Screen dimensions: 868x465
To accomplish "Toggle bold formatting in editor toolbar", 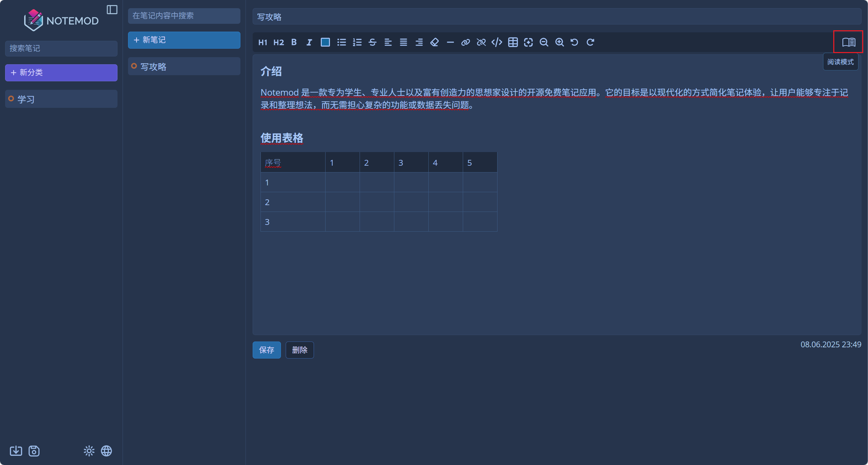I will tap(294, 42).
